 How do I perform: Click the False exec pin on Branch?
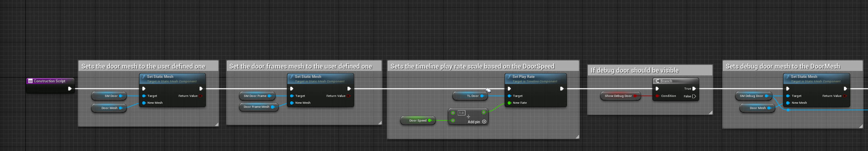pos(694,96)
